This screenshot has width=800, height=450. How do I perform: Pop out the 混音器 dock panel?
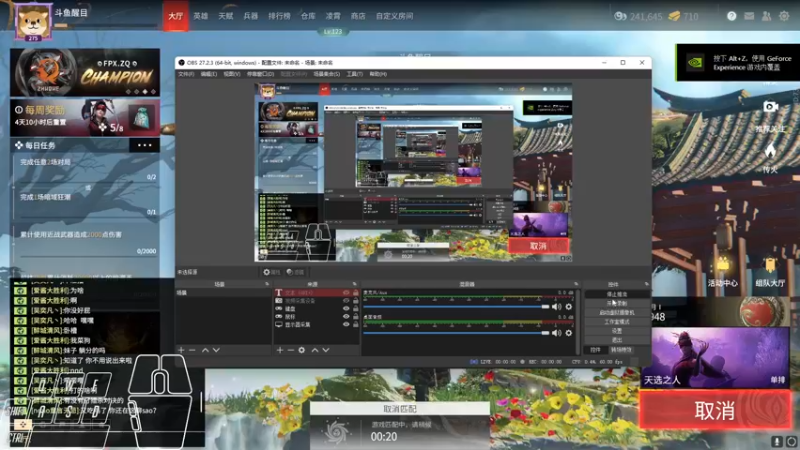[576, 284]
